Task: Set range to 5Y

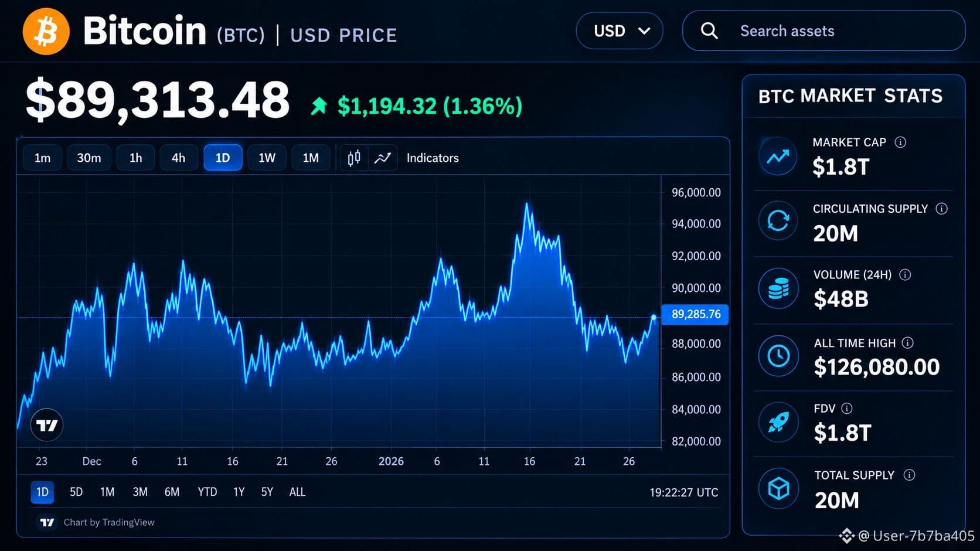Action: pyautogui.click(x=267, y=492)
